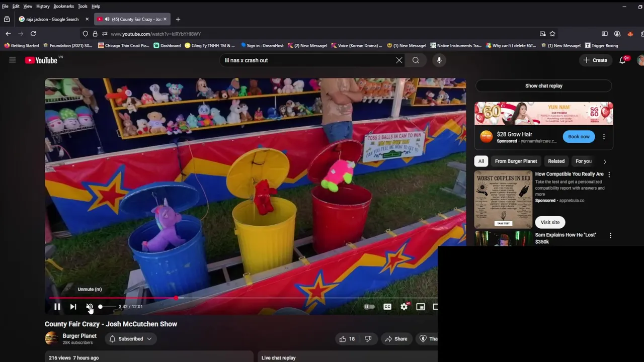Bookmark this page with star
The image size is (644, 362).
coord(552,34)
